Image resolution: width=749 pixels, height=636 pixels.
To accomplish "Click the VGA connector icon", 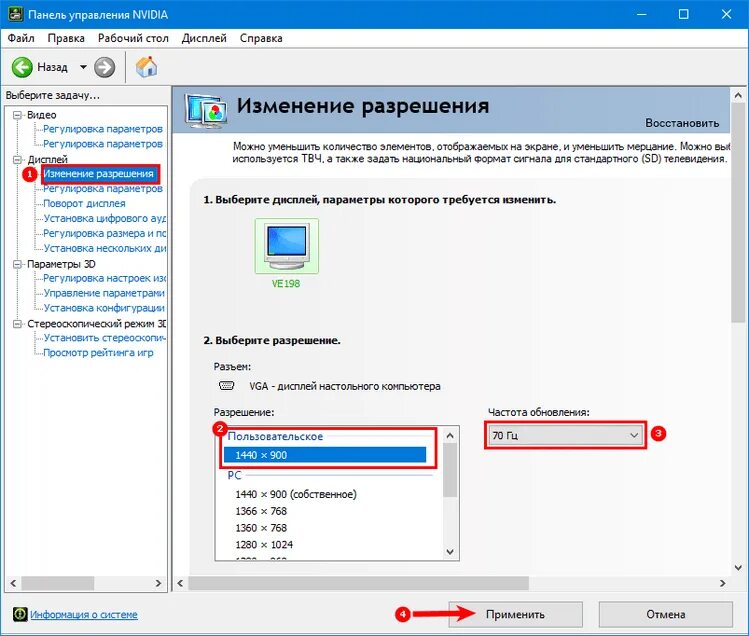I will [x=226, y=386].
